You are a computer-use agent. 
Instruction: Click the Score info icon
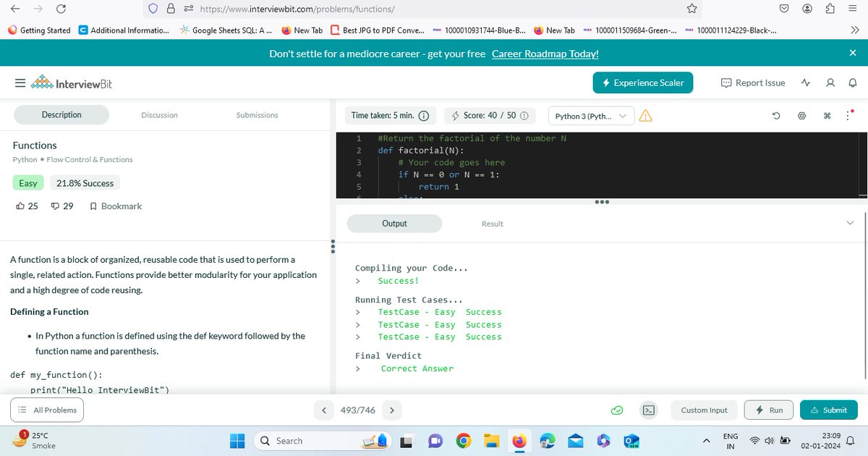click(x=524, y=116)
